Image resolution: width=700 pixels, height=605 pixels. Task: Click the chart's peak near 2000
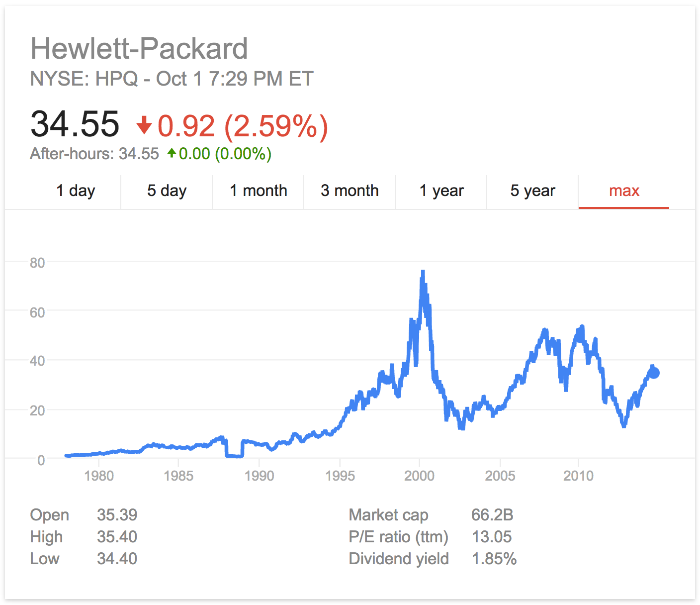(423, 273)
